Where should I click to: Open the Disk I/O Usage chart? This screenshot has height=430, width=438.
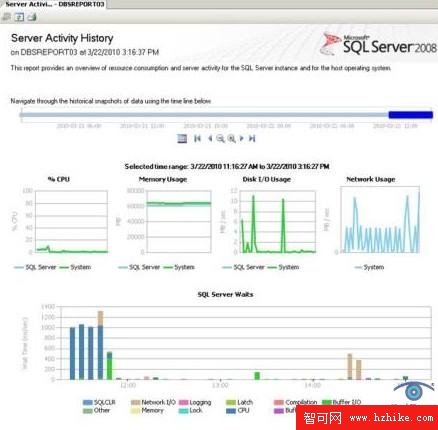point(277,222)
